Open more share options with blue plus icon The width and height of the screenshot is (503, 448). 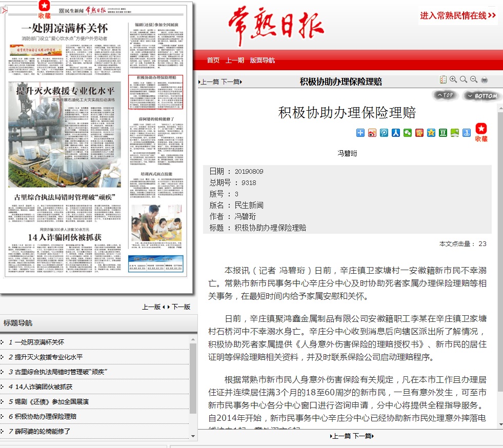coord(360,133)
